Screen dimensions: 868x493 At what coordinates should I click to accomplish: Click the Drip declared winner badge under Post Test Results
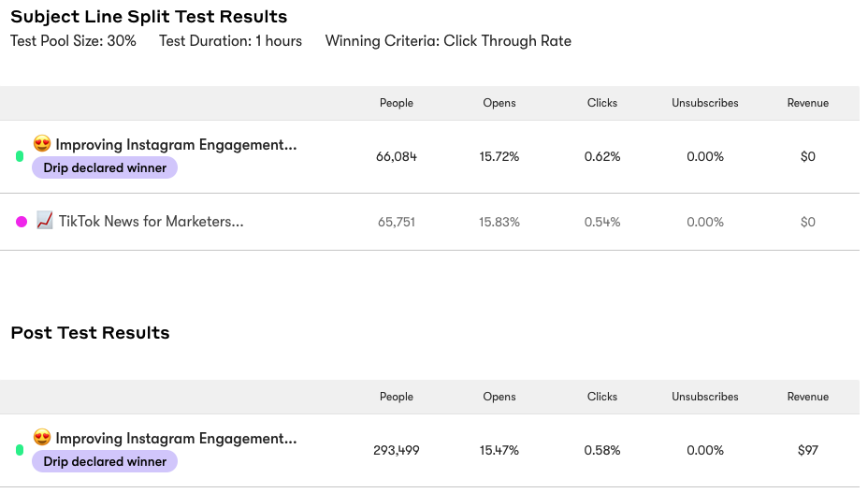[105, 462]
